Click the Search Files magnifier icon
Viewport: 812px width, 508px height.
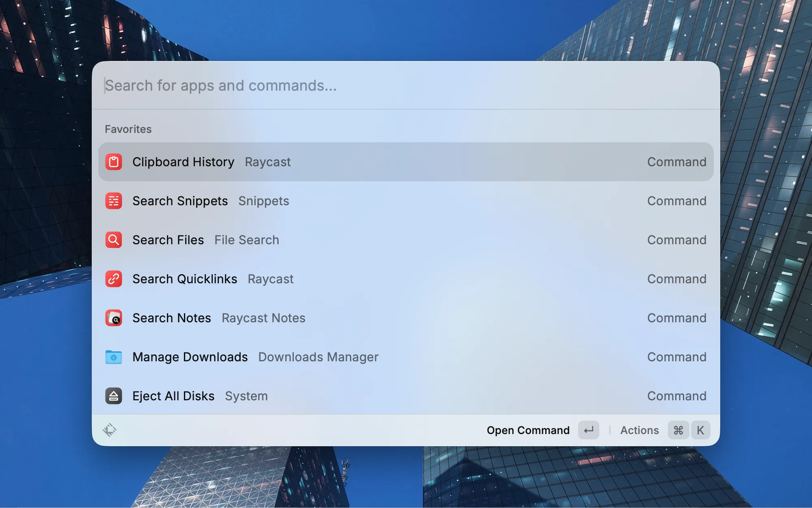coord(114,240)
